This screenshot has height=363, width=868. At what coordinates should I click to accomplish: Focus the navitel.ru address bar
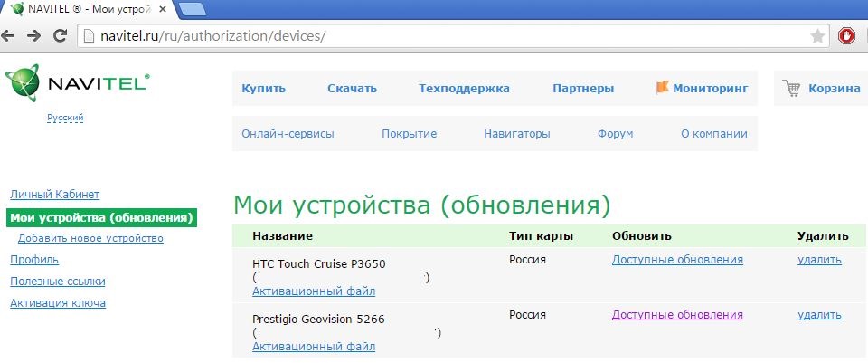click(x=454, y=36)
